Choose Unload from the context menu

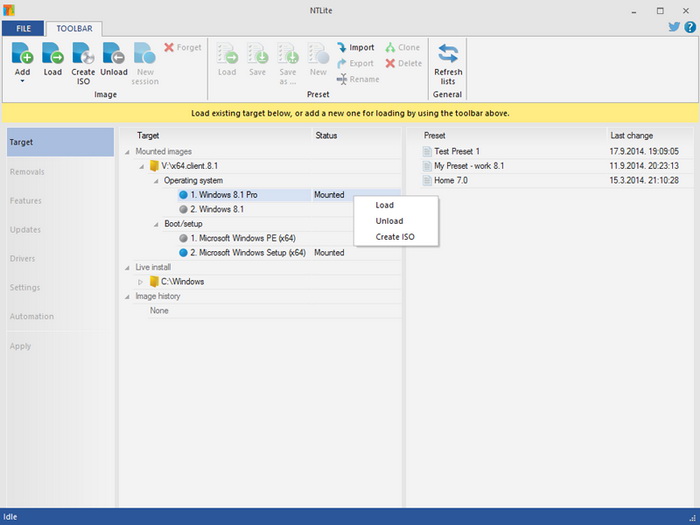[396, 221]
